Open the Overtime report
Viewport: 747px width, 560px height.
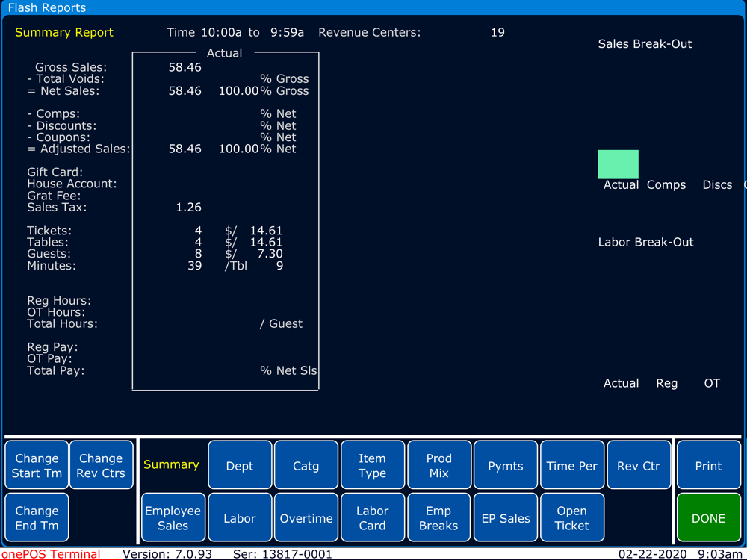point(306,517)
